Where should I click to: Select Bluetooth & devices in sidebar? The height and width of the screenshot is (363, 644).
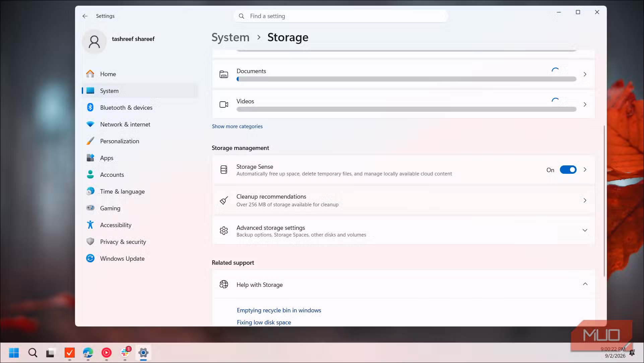pos(140,108)
